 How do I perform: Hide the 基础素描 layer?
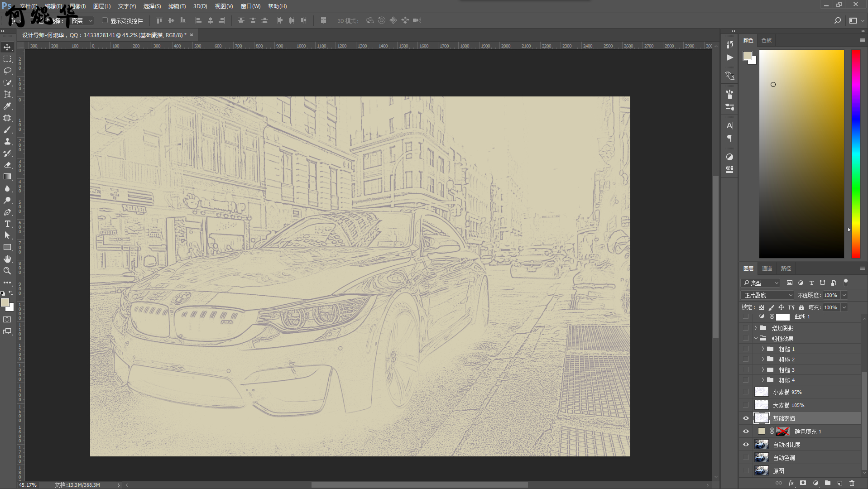point(746,418)
